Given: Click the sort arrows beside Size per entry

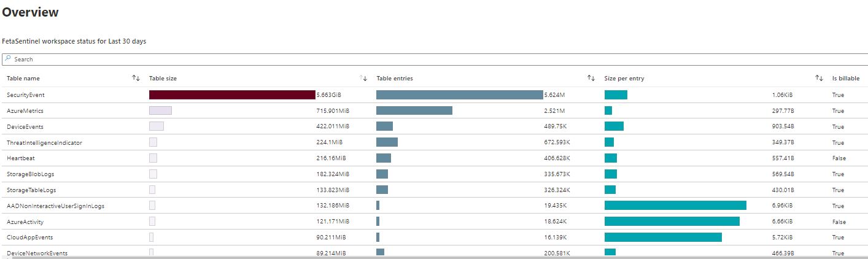Looking at the screenshot, I should click(x=819, y=78).
